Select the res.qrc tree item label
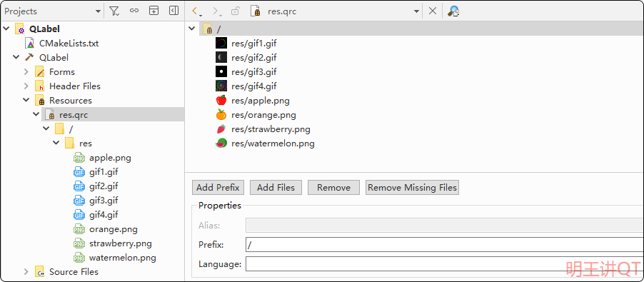This screenshot has width=644, height=282. pos(74,115)
